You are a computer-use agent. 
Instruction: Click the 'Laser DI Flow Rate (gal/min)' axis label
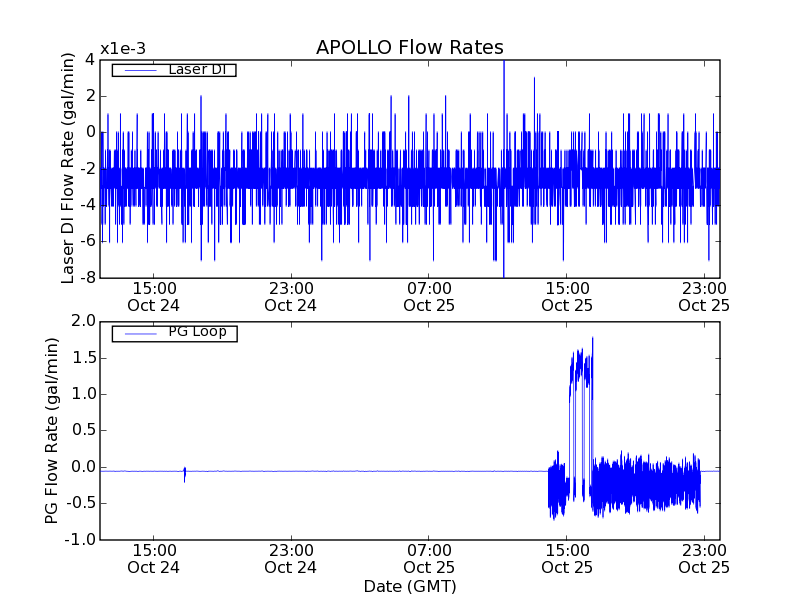click(69, 168)
